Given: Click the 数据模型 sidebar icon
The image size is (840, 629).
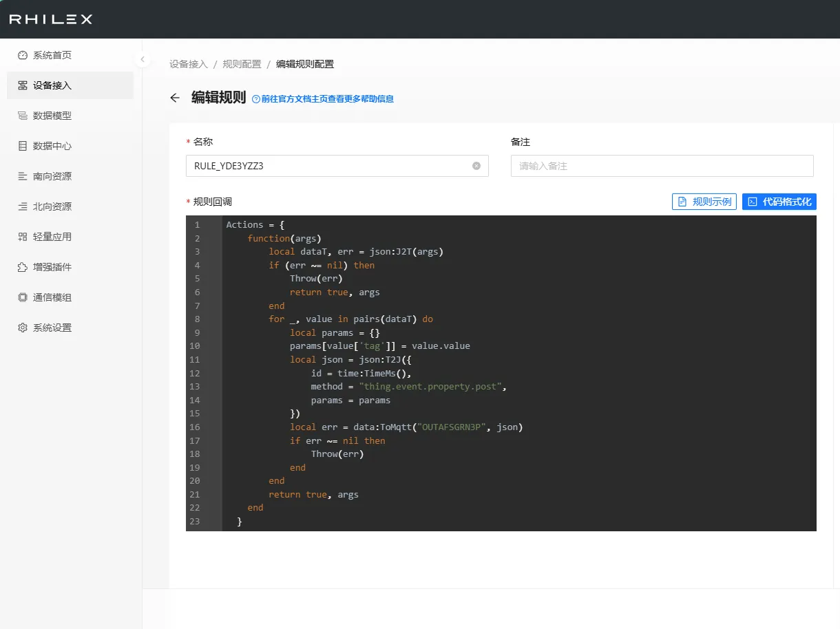Looking at the screenshot, I should point(23,116).
